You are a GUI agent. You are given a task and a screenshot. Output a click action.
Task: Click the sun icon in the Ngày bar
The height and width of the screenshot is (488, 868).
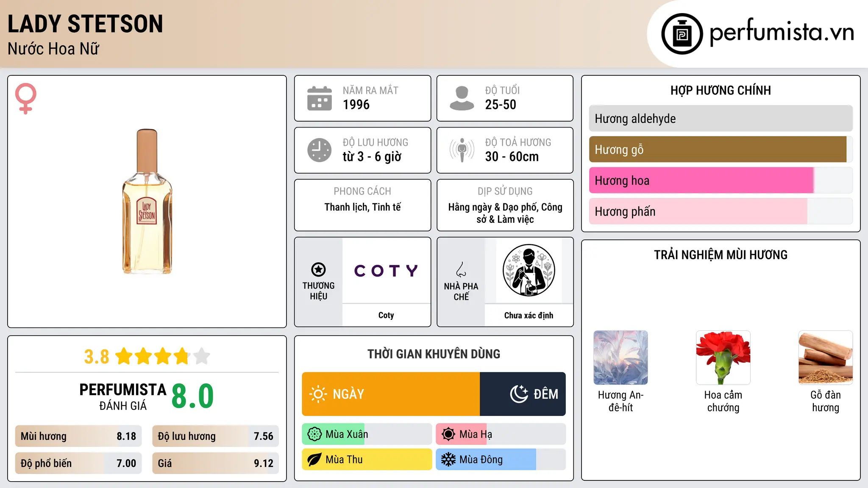pyautogui.click(x=318, y=394)
